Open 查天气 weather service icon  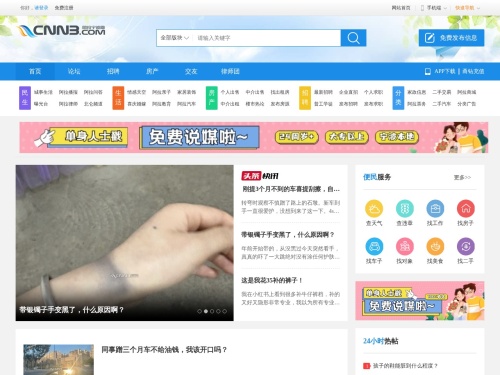374,209
